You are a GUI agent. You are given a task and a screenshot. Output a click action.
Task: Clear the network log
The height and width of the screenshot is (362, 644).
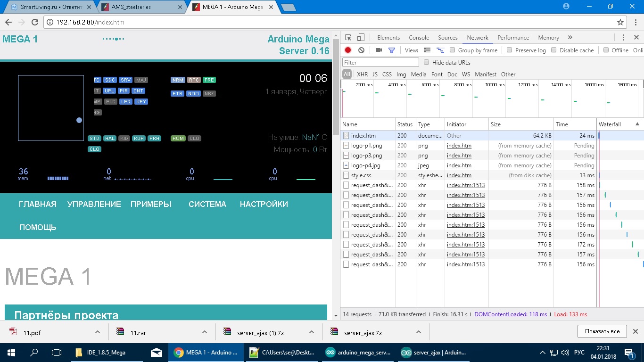pyautogui.click(x=361, y=50)
